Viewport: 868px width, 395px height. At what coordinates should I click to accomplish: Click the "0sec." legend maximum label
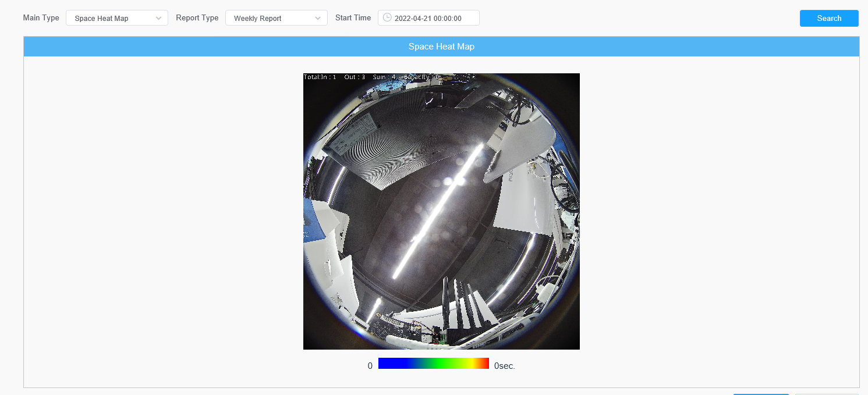(505, 366)
